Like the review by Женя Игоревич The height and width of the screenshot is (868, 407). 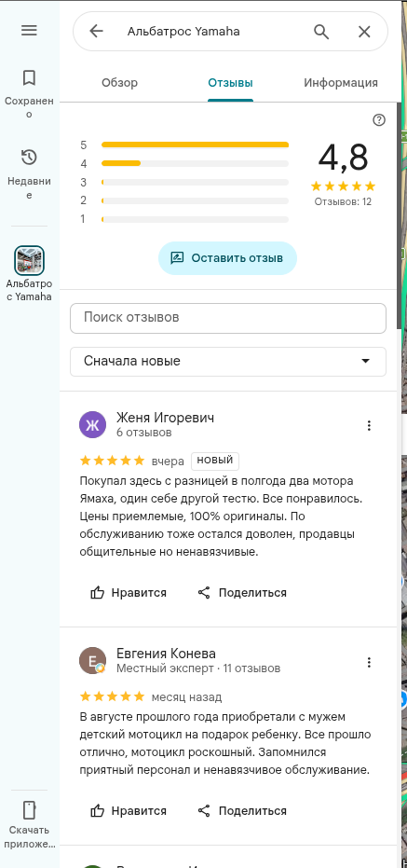click(x=129, y=593)
